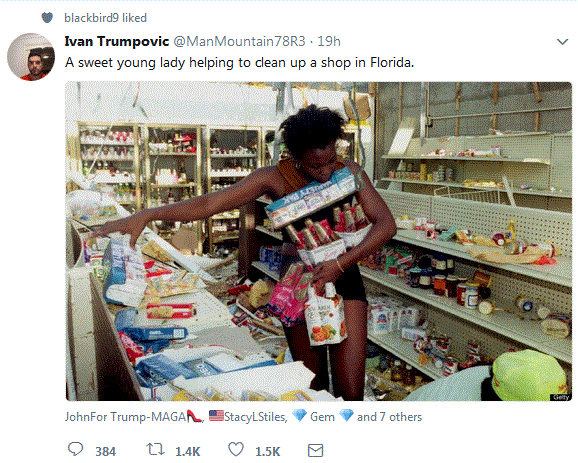578x463 pixels.
Task: Click the small heart icon beside blackbird9
Action: pyautogui.click(x=47, y=17)
